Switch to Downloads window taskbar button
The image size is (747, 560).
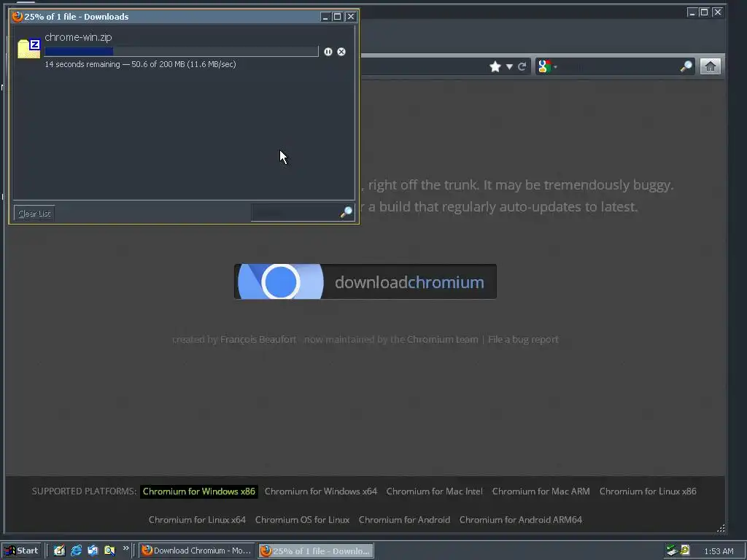(x=317, y=551)
